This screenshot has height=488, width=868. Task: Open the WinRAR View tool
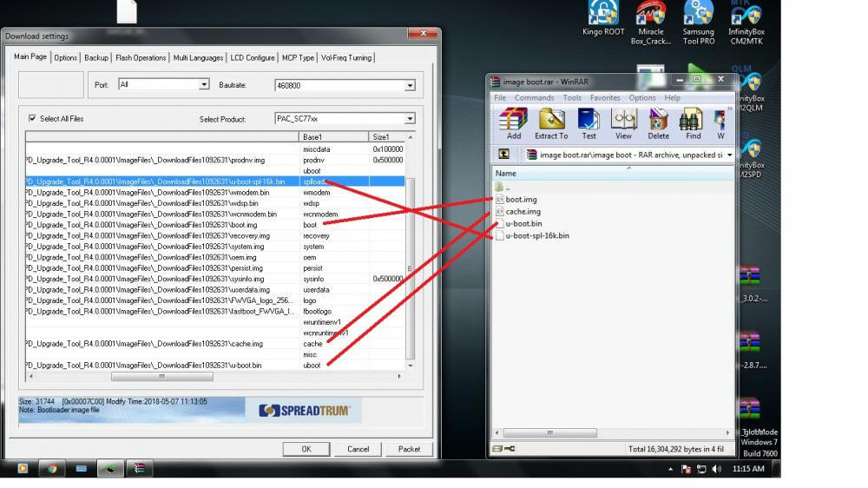pyautogui.click(x=623, y=122)
